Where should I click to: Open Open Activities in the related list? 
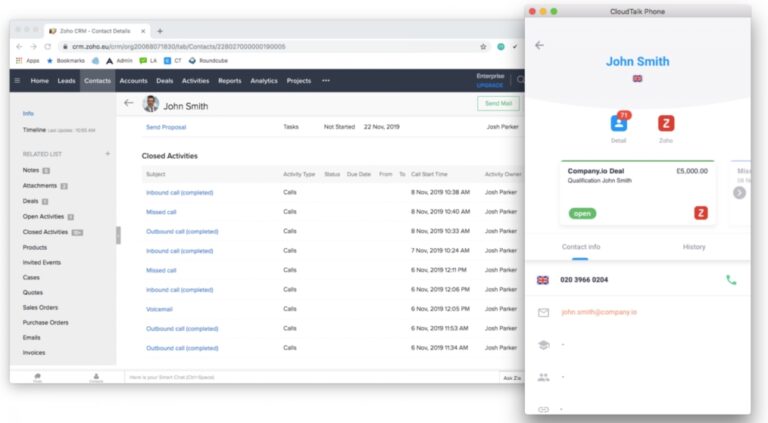tap(43, 216)
